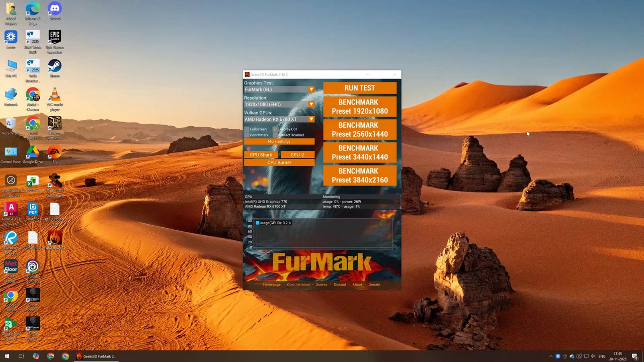
Task: Tick the Benchmark checkbox
Action: point(247,135)
